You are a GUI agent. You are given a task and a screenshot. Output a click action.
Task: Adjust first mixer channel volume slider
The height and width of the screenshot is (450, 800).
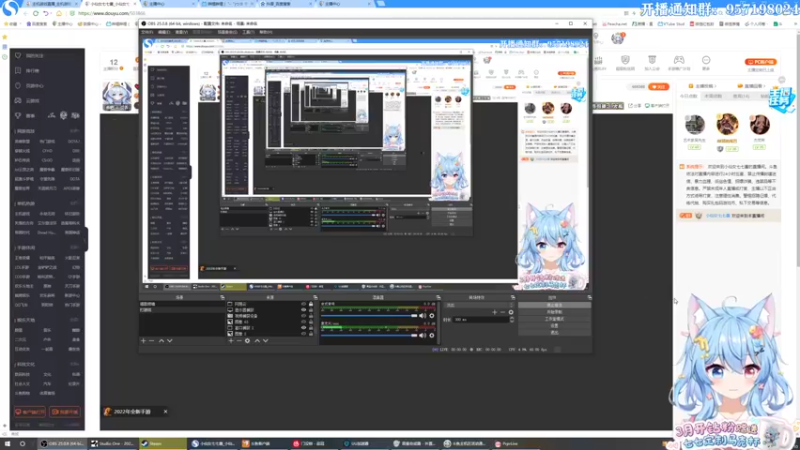(x=369, y=316)
